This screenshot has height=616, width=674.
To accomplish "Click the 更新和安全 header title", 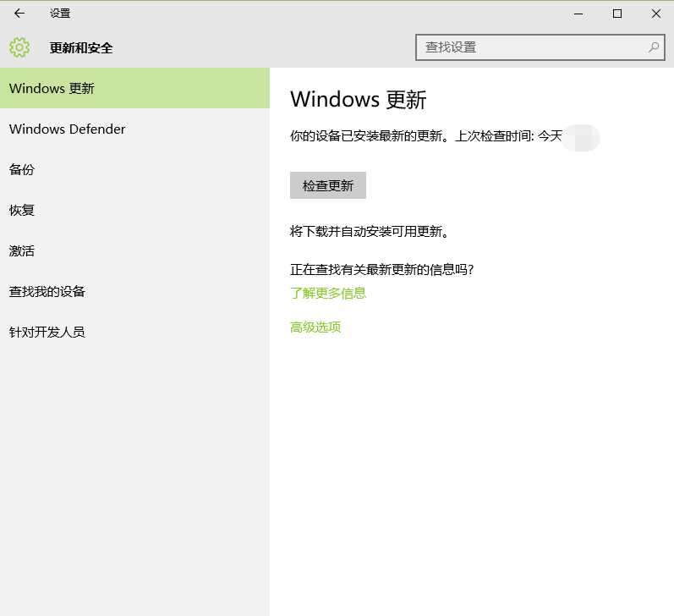I will pyautogui.click(x=81, y=47).
